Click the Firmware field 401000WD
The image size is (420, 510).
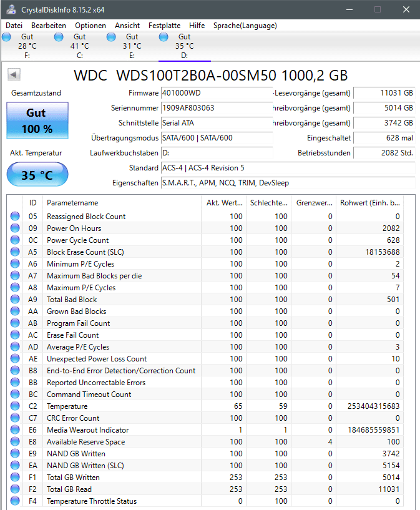(x=217, y=93)
